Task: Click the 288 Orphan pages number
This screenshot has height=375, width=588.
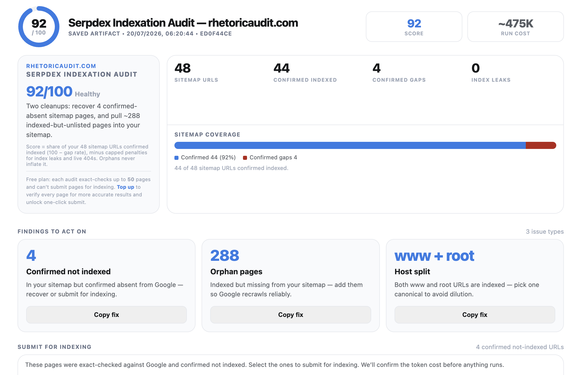Action: click(x=225, y=255)
